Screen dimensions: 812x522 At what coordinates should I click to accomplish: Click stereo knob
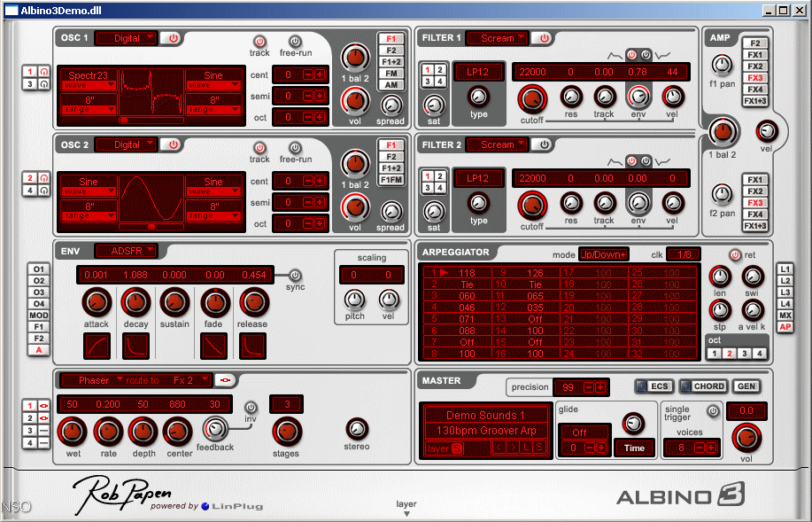pyautogui.click(x=356, y=429)
